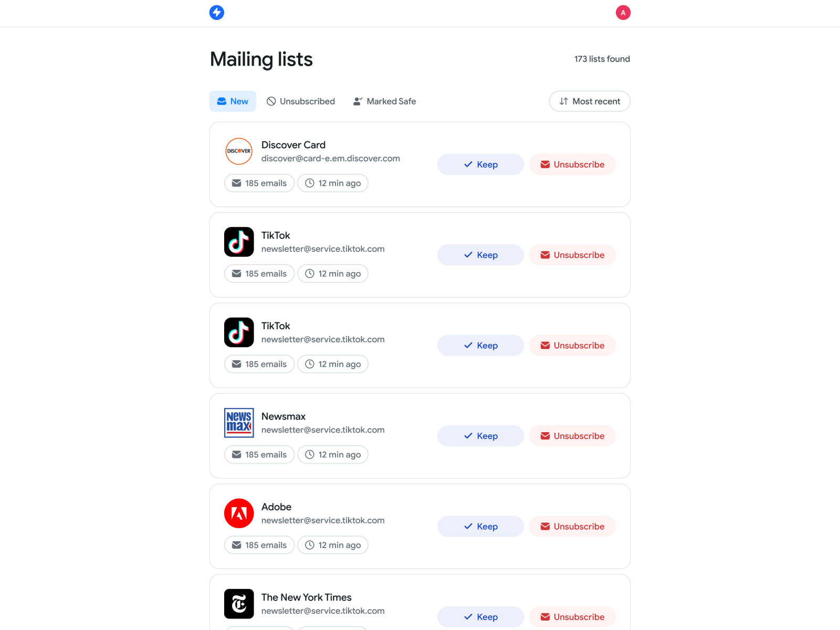
Task: Unsubscribe from the Discover Card list
Action: coord(572,164)
